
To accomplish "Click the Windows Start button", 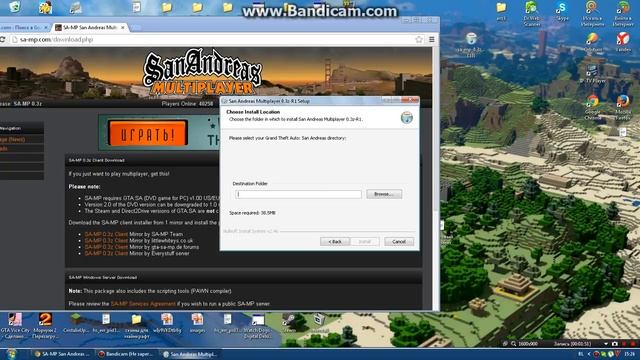I will point(11,354).
